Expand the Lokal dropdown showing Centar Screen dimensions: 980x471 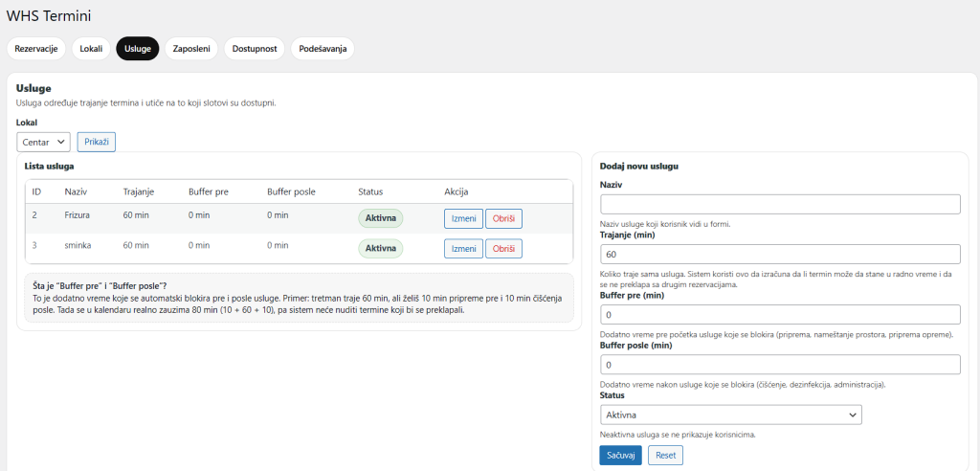pyautogui.click(x=44, y=142)
